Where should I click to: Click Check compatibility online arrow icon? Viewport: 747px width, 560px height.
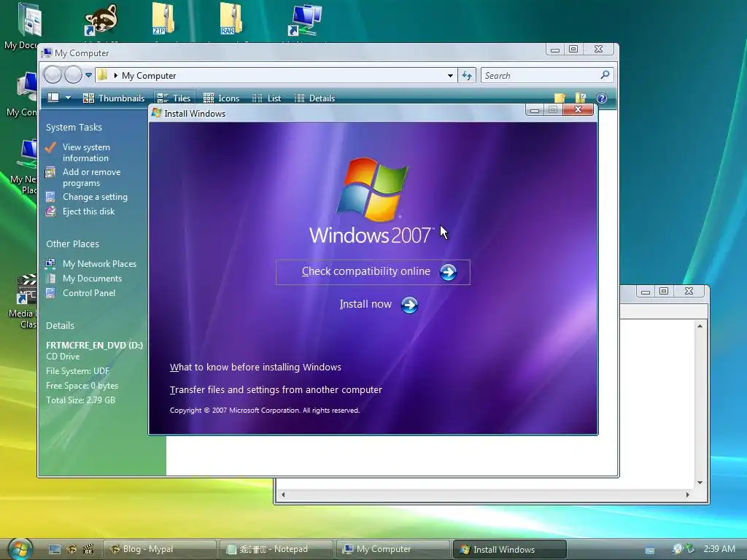[448, 273]
